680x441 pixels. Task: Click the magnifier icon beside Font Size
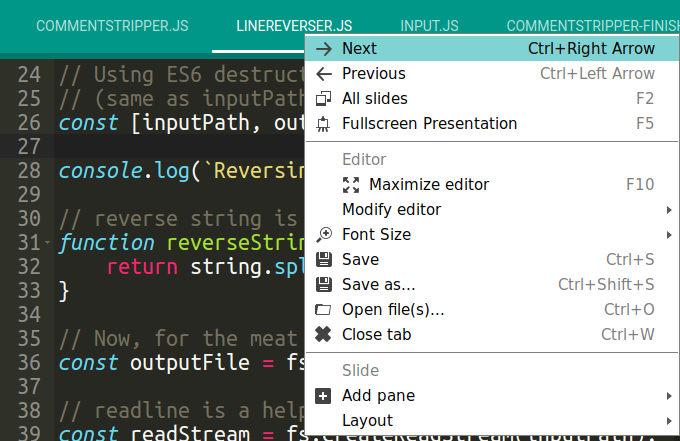[324, 235]
